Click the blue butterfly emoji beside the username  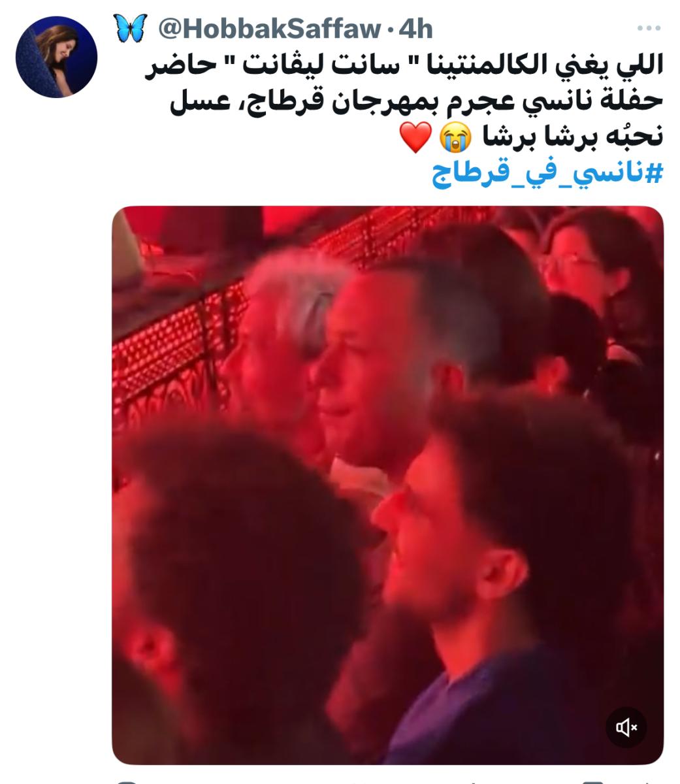tap(130, 28)
